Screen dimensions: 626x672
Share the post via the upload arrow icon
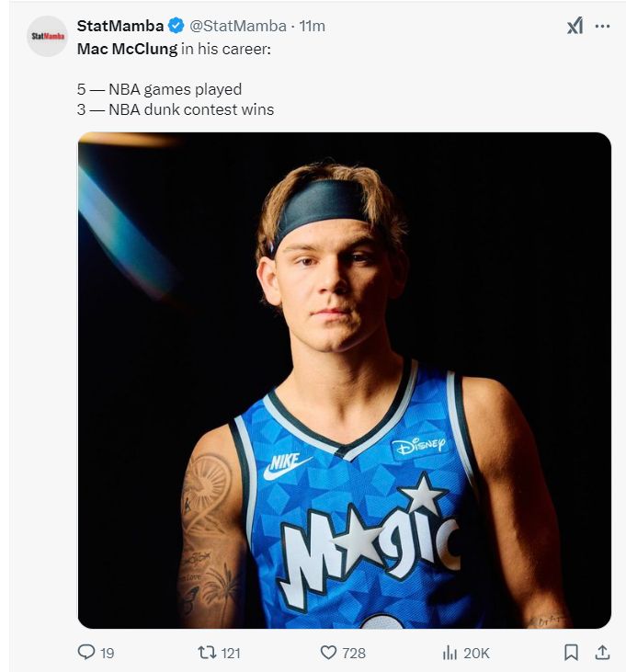(x=602, y=652)
